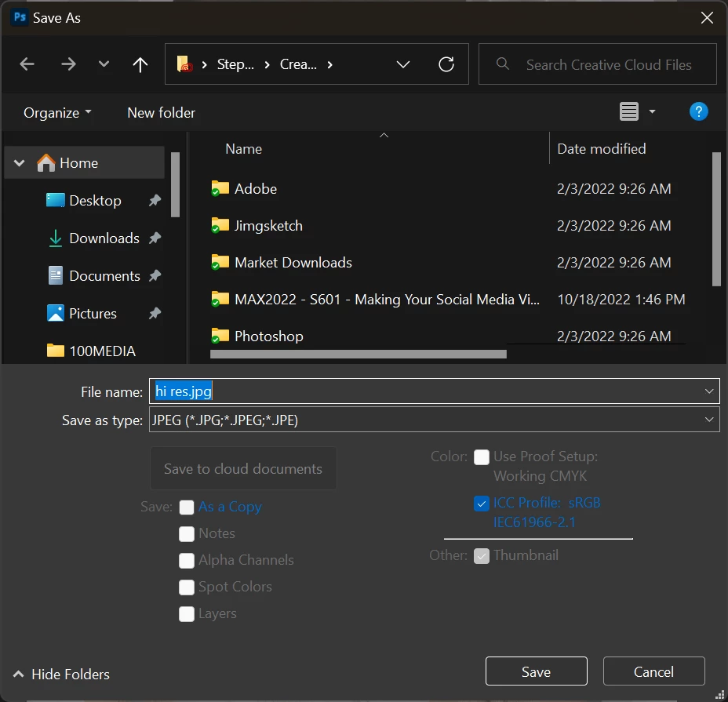Select the Jimgsketch folder

tap(268, 226)
